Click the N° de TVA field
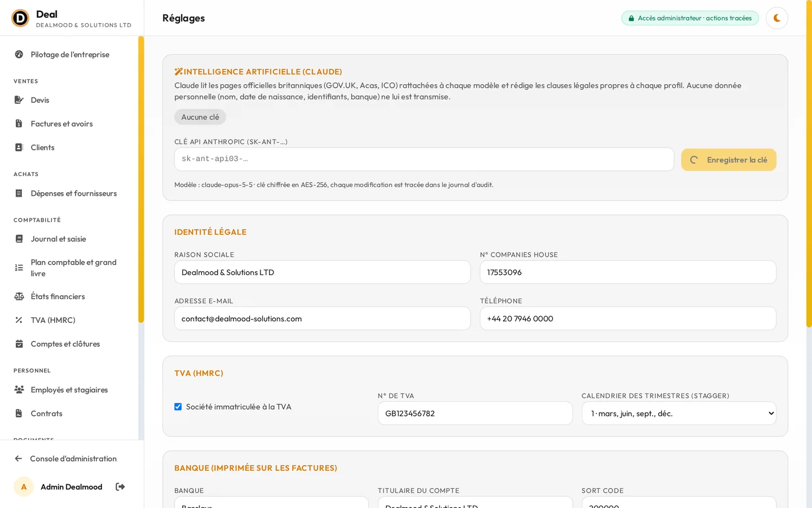This screenshot has width=812, height=508. tap(475, 413)
